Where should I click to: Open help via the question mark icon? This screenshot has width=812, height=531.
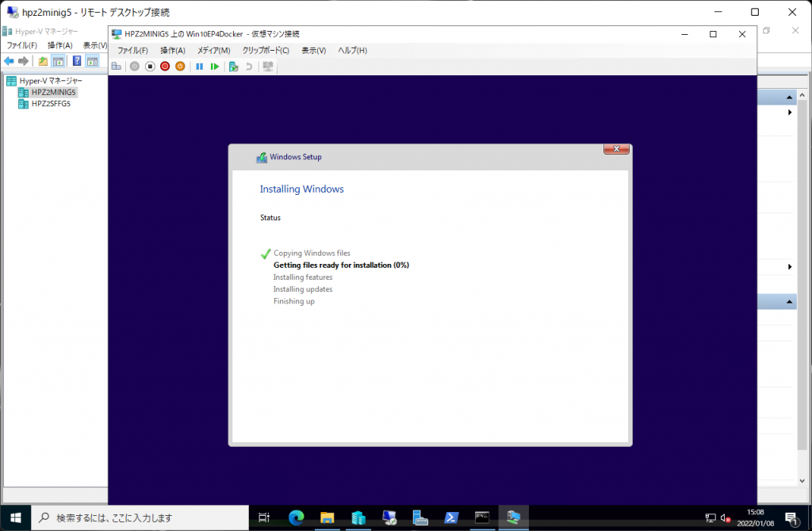click(77, 61)
